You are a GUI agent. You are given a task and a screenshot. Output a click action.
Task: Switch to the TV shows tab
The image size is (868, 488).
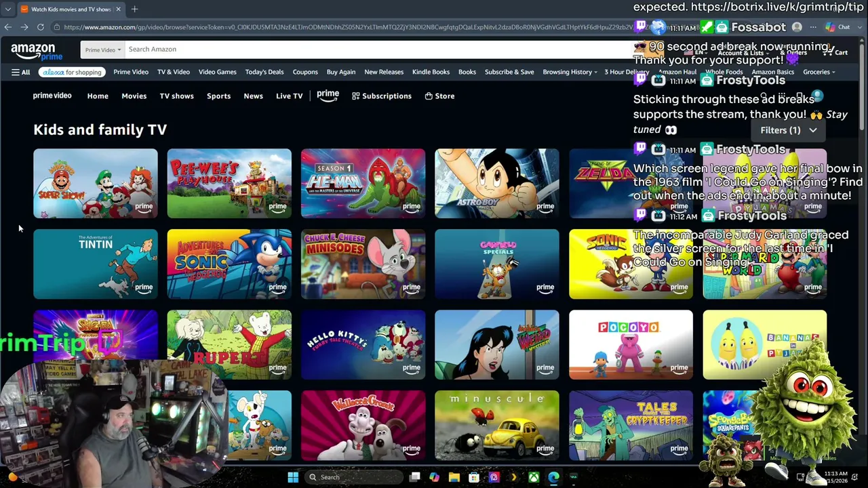pyautogui.click(x=176, y=96)
